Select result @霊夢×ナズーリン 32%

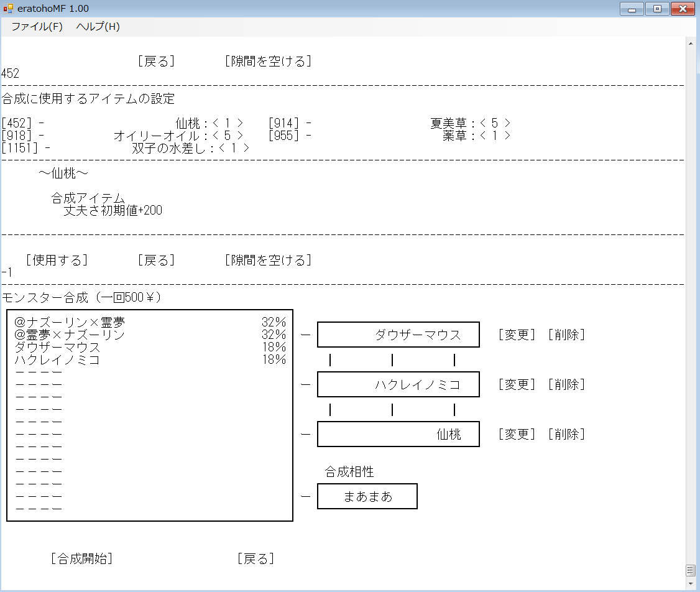coord(150,335)
